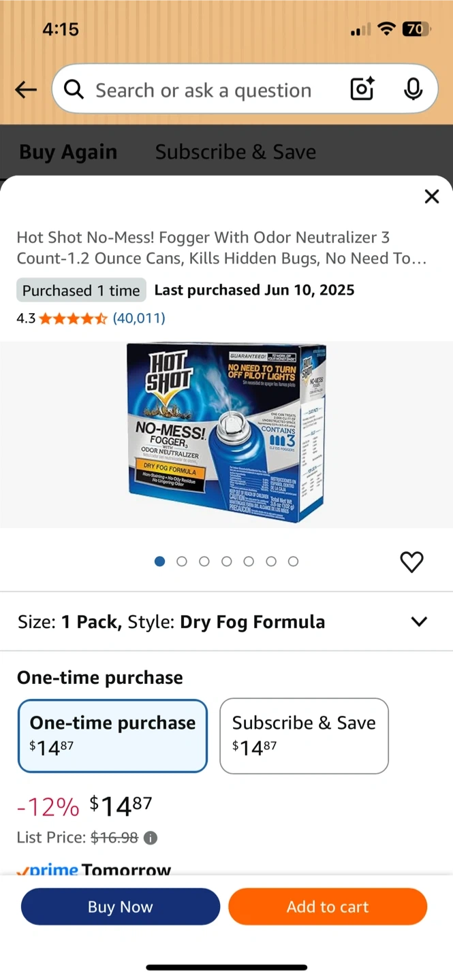This screenshot has height=980, width=453.
Task: Tap the star rating icons
Action: pos(73,318)
